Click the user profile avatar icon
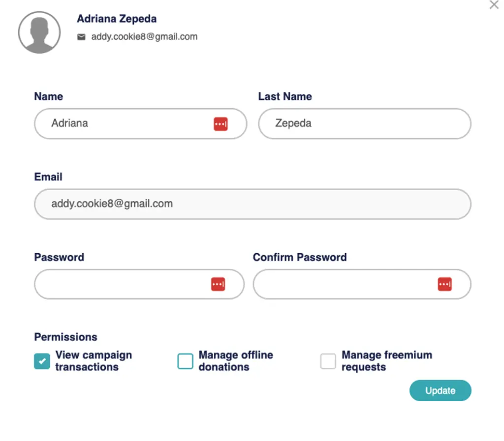504x441 pixels. pyautogui.click(x=39, y=32)
